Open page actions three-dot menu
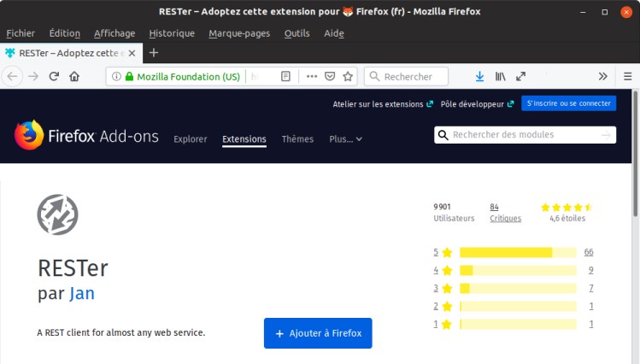This screenshot has height=364, width=640. point(311,76)
